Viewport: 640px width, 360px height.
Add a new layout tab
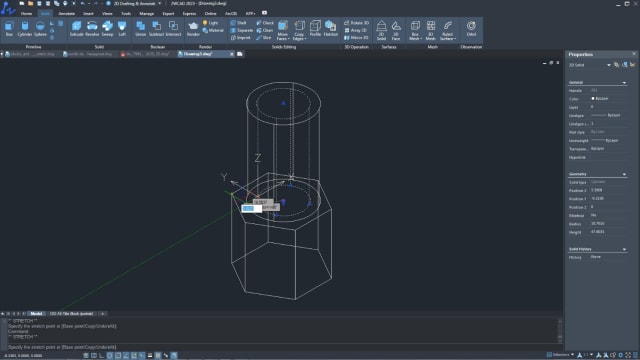(x=102, y=313)
